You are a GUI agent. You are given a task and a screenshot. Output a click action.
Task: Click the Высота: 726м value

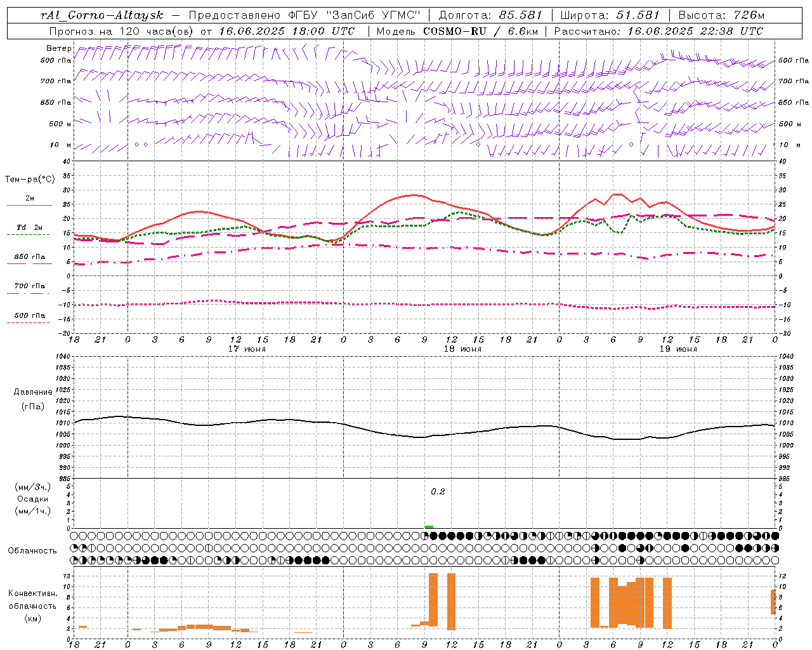click(721, 15)
